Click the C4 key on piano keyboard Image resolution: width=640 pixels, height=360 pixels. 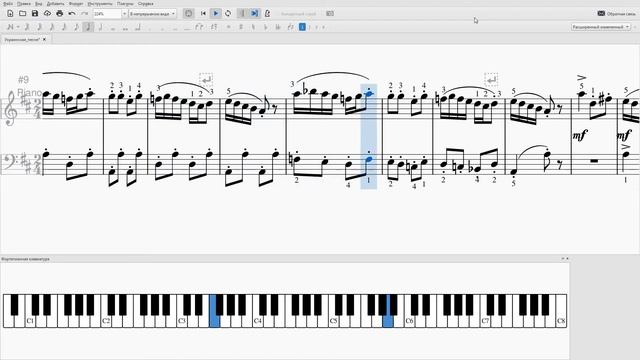[x=258, y=320]
